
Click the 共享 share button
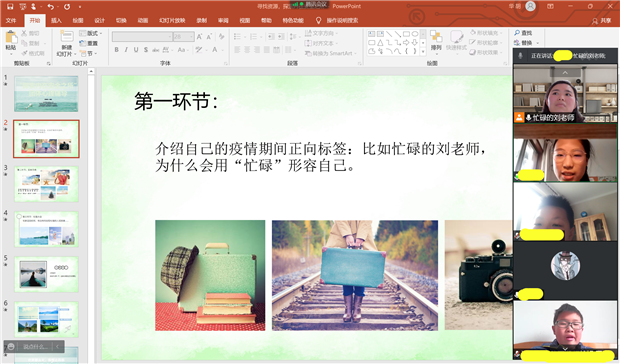601,21
